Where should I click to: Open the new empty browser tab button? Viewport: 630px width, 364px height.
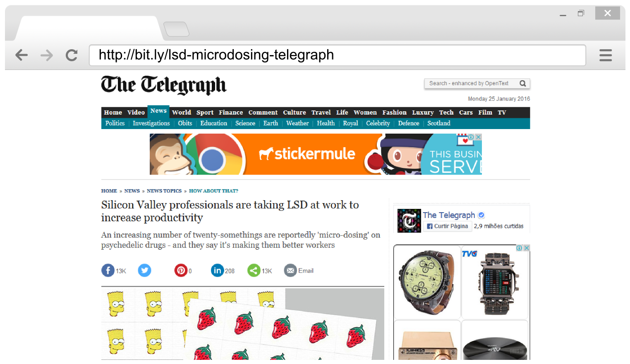[176, 29]
